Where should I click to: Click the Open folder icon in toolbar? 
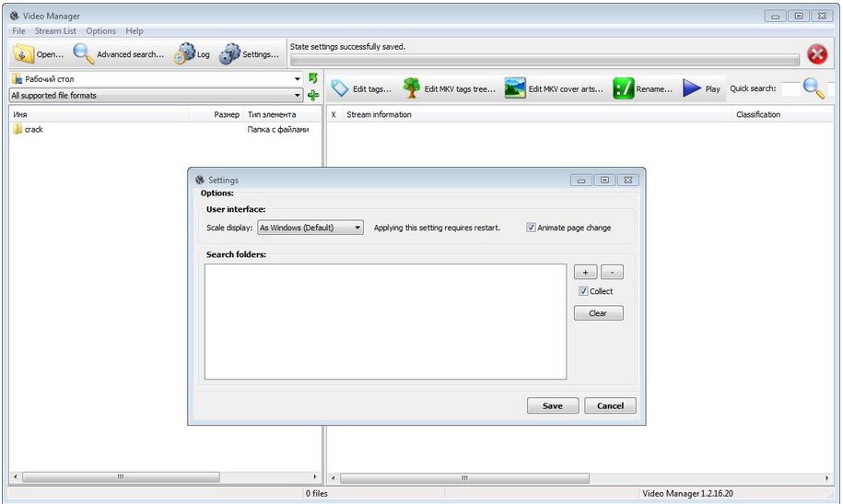click(x=24, y=53)
